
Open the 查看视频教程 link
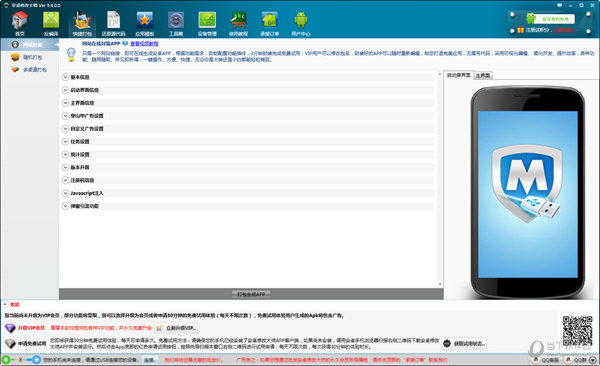[144, 44]
